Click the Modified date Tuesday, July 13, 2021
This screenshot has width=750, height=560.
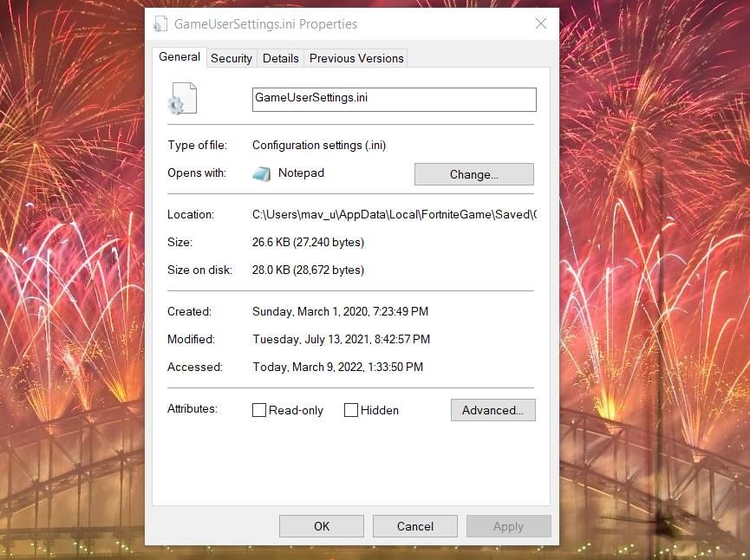tap(341, 340)
